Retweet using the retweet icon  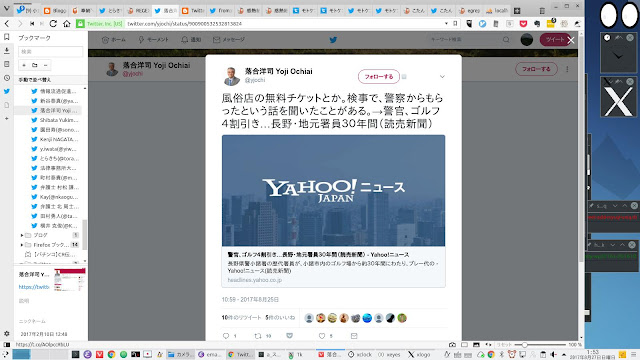pos(258,336)
